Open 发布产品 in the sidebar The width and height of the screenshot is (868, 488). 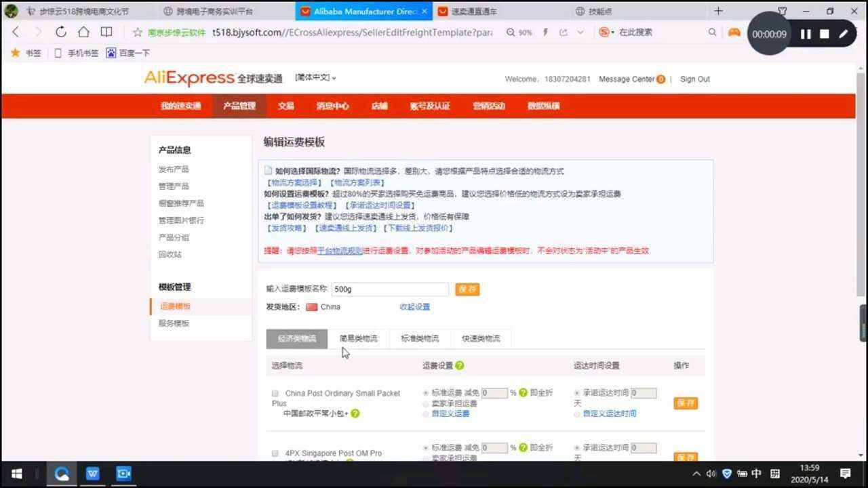(174, 169)
